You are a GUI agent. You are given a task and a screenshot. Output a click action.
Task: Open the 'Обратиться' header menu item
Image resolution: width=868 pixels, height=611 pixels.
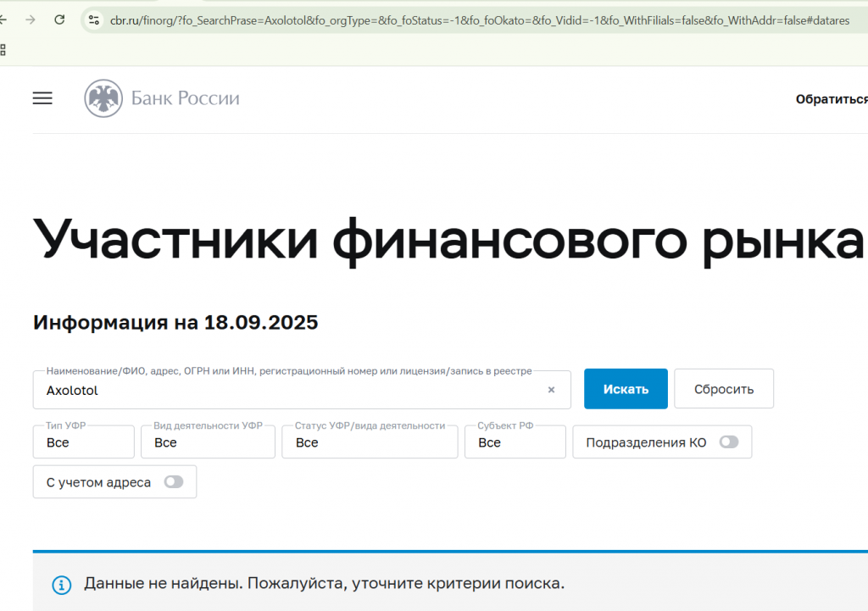[831, 99]
